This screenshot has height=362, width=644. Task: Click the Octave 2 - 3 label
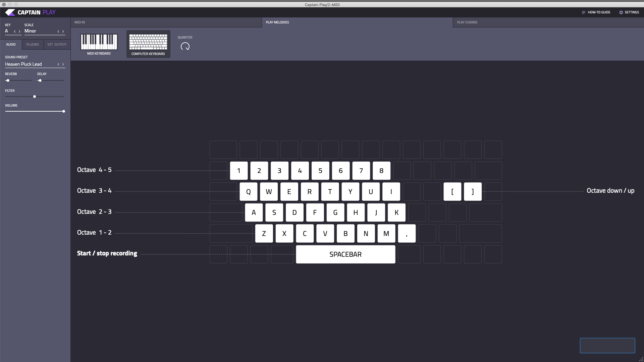tap(94, 212)
